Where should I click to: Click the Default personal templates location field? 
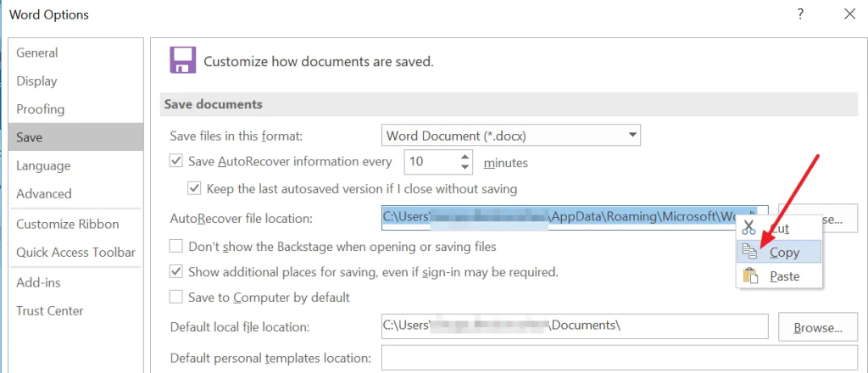[x=620, y=357]
